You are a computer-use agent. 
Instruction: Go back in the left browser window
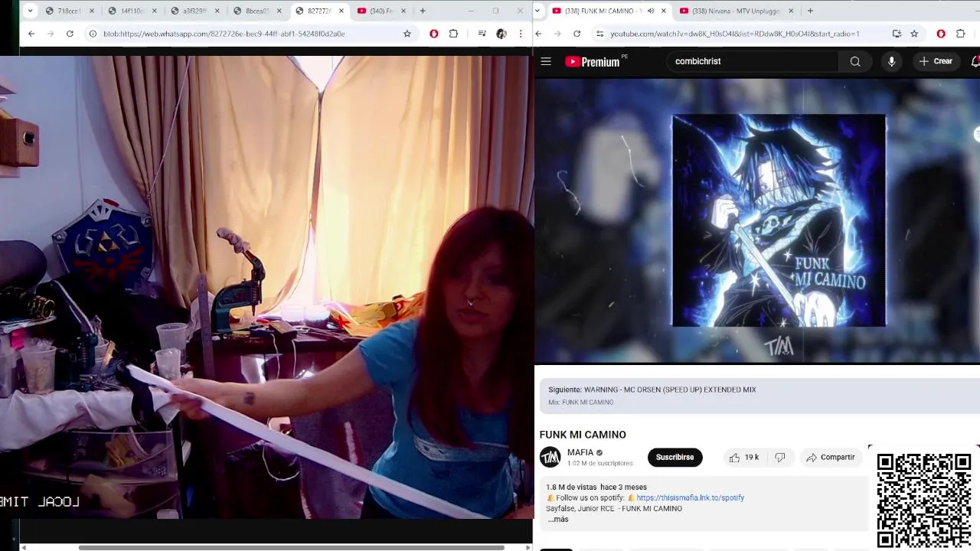coord(31,34)
